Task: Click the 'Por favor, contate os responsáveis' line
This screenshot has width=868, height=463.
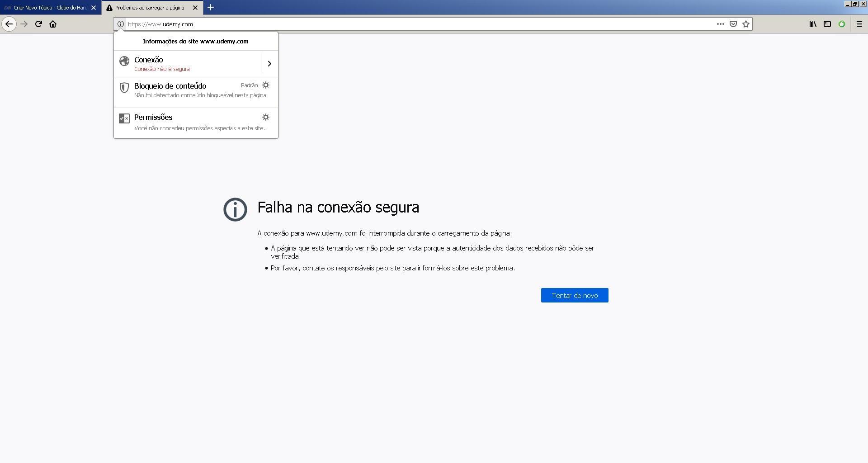Action: [x=393, y=268]
